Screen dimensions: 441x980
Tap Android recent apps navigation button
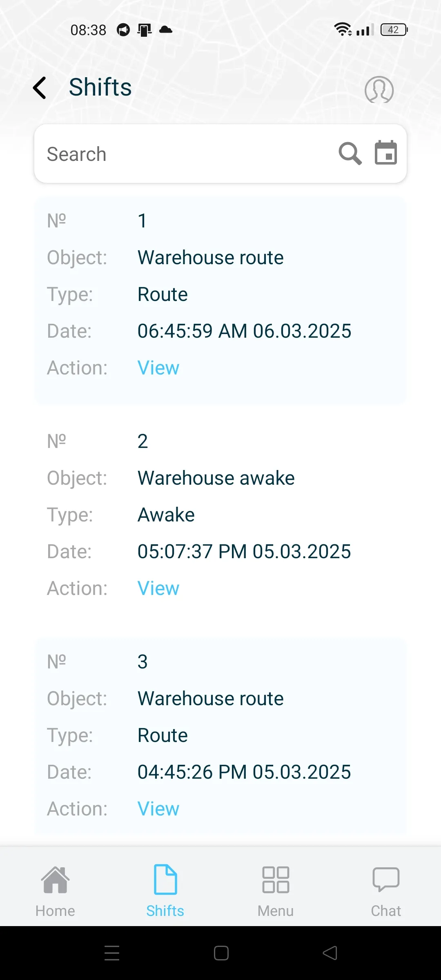pos(112,953)
